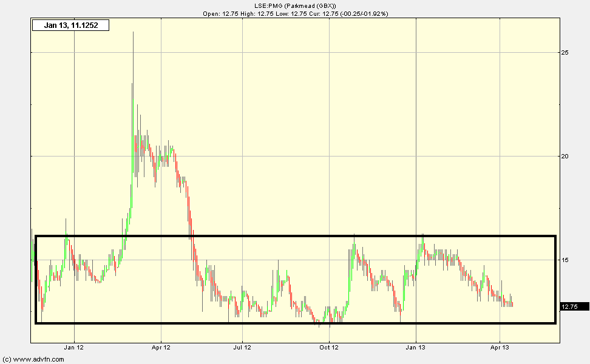Select the 25 price axis label
Screen dimensions: 590x364
[x=565, y=52]
